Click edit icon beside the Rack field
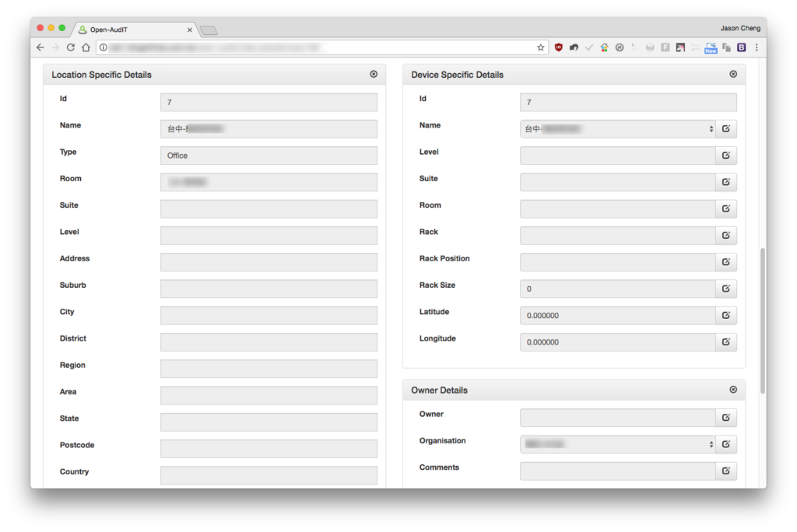Screen dimensions: 797x532 pos(726,235)
